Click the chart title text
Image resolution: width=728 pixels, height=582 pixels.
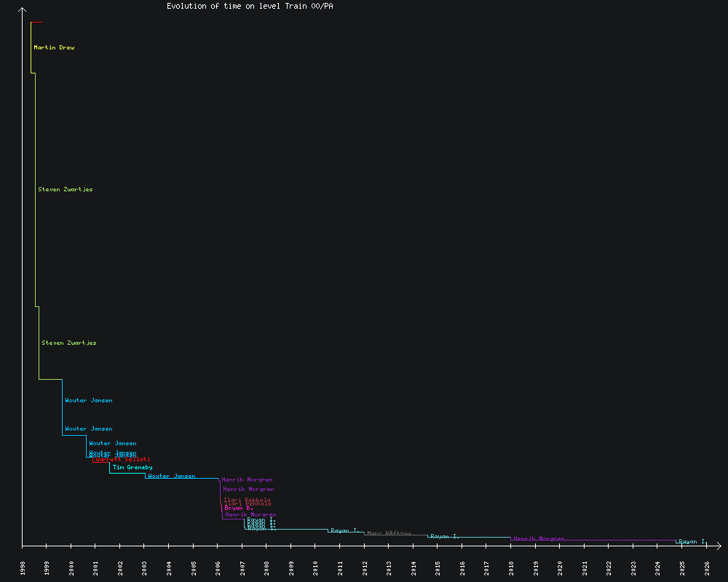250,6
